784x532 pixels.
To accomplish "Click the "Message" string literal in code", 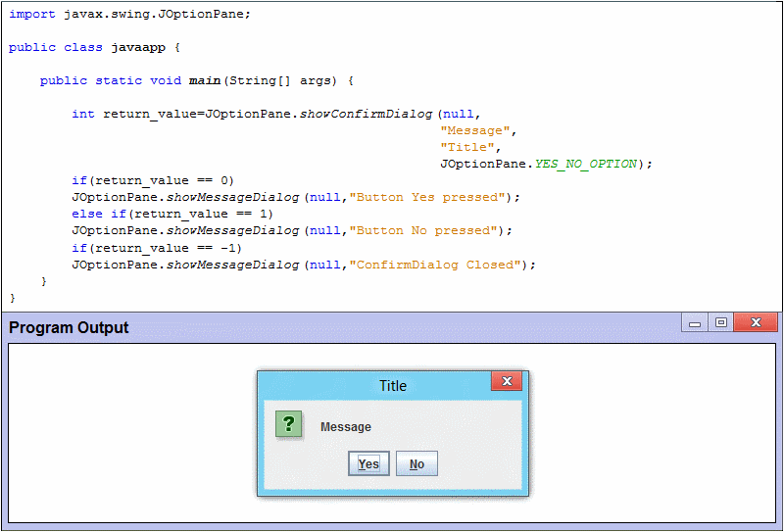I will pos(474,130).
